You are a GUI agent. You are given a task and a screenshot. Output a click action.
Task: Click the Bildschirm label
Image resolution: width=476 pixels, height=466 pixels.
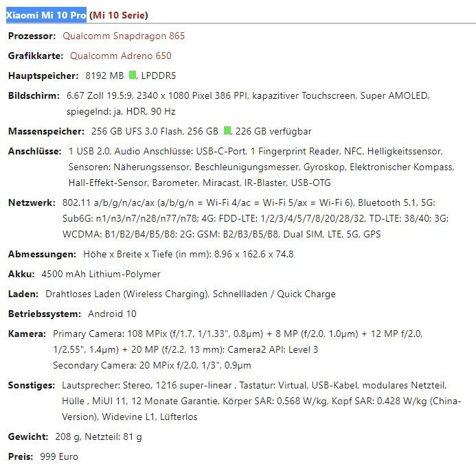34,95
